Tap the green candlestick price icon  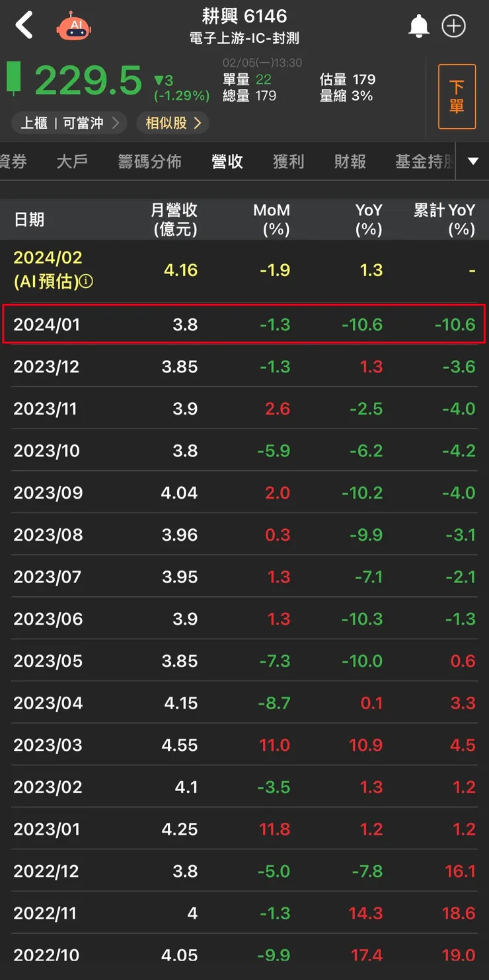pyautogui.click(x=14, y=79)
